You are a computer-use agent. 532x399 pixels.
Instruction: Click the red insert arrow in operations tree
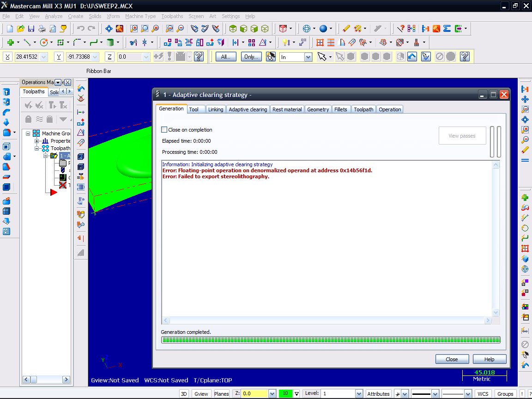[54, 193]
